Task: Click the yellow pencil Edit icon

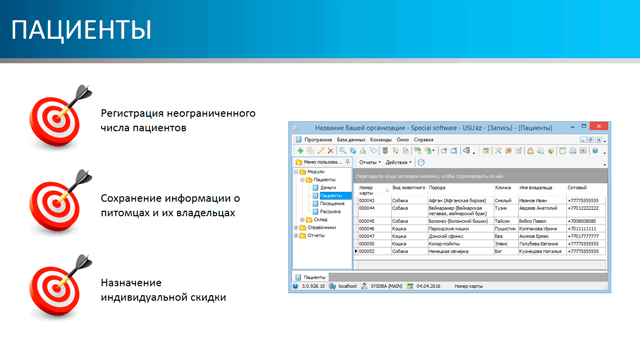Action: pos(320,151)
